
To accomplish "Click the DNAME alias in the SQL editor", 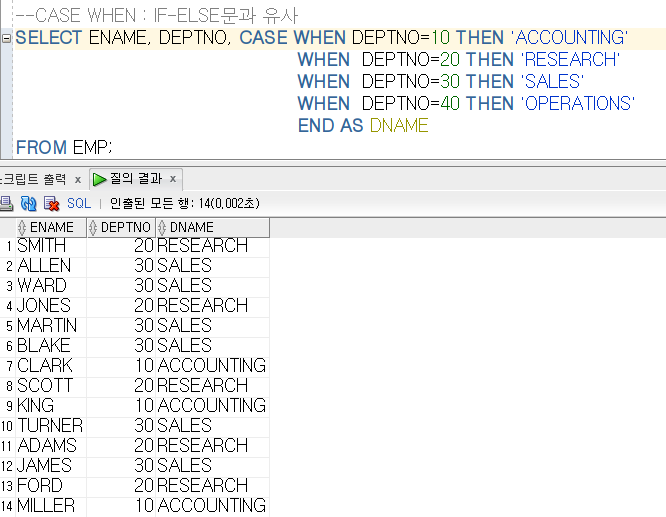I will pos(399,126).
